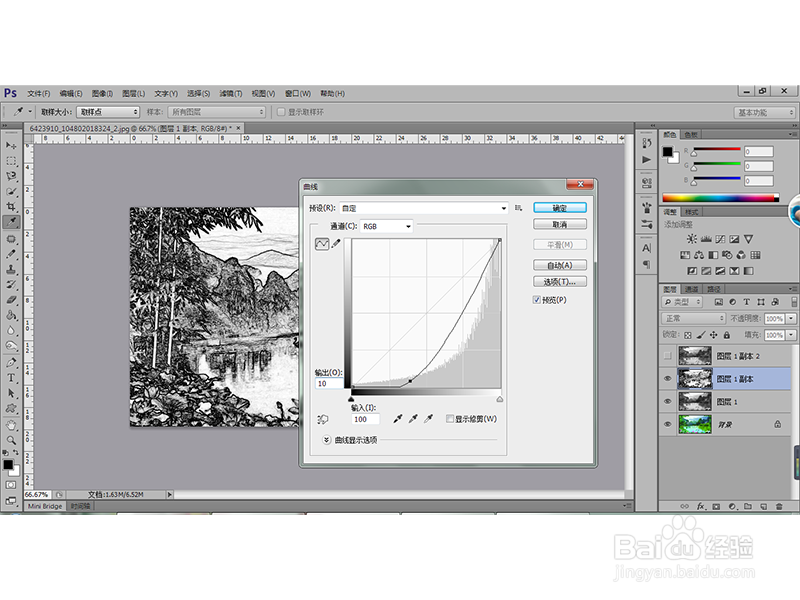Image resolution: width=800 pixels, height=600 pixels.
Task: Open the 基本功能 workspace dropdown
Action: [764, 112]
